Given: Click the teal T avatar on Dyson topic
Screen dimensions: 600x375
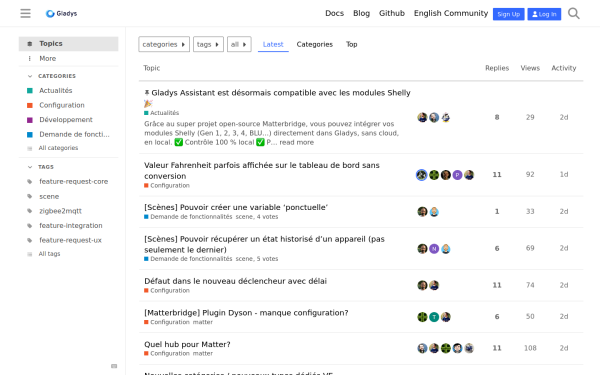Looking at the screenshot, I should [434, 317].
